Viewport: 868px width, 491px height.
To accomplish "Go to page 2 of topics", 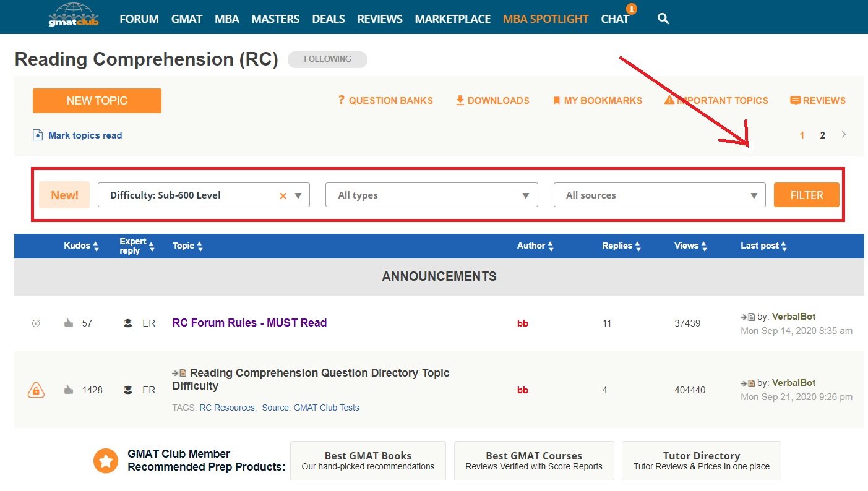I will 822,135.
